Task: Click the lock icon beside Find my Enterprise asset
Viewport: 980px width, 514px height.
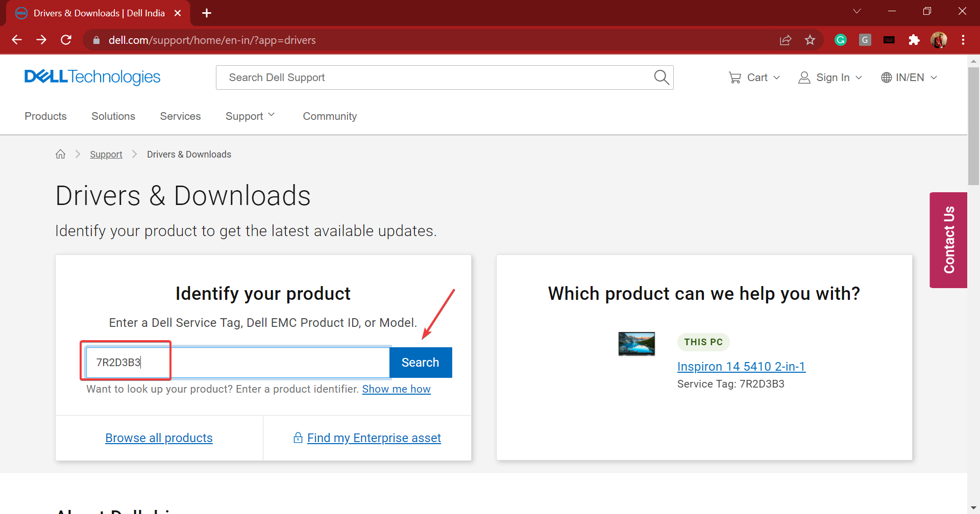Action: click(298, 438)
